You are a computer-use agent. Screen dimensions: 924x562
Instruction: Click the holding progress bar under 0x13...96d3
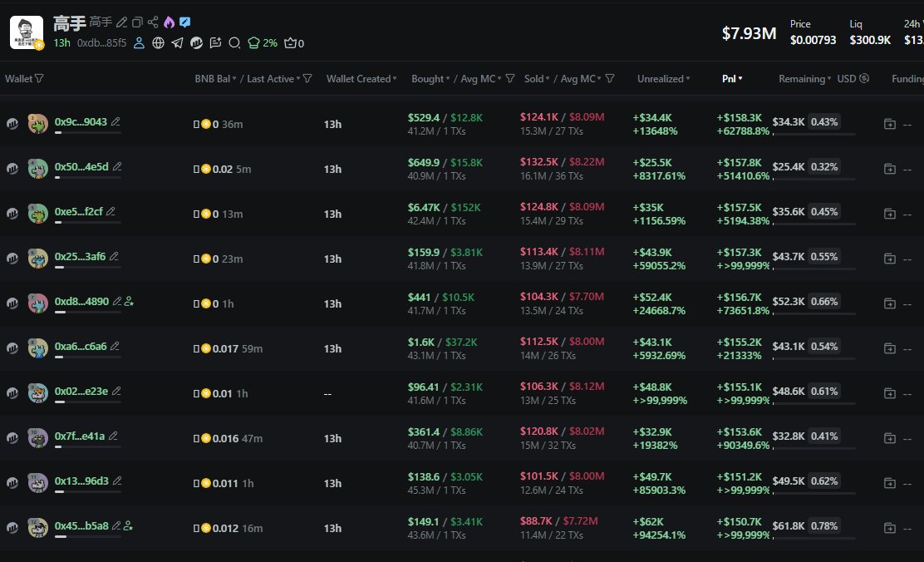point(87,491)
